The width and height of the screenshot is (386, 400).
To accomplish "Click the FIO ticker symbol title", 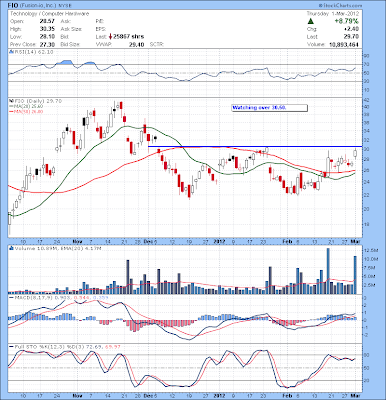I will click(x=13, y=6).
